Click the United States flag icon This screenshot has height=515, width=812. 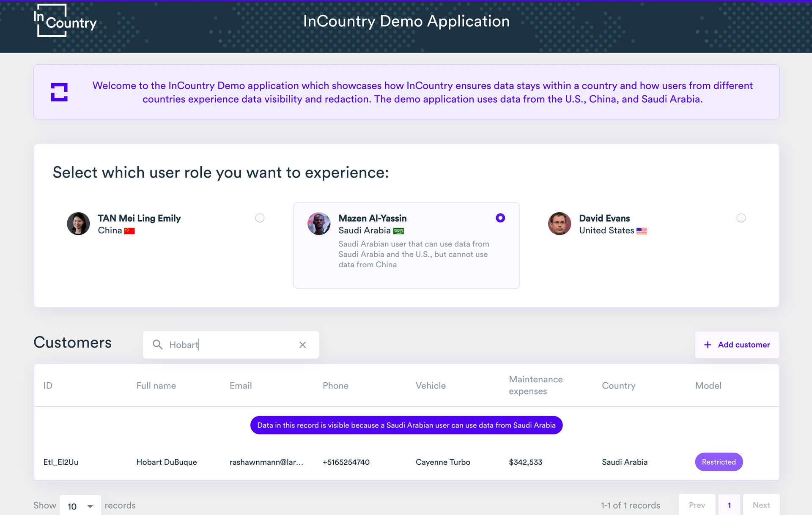642,231
